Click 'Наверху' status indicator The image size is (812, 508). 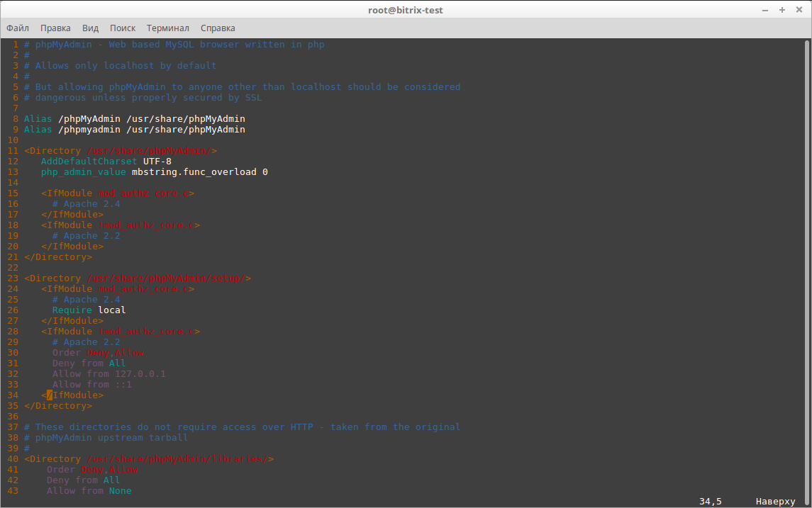775,502
